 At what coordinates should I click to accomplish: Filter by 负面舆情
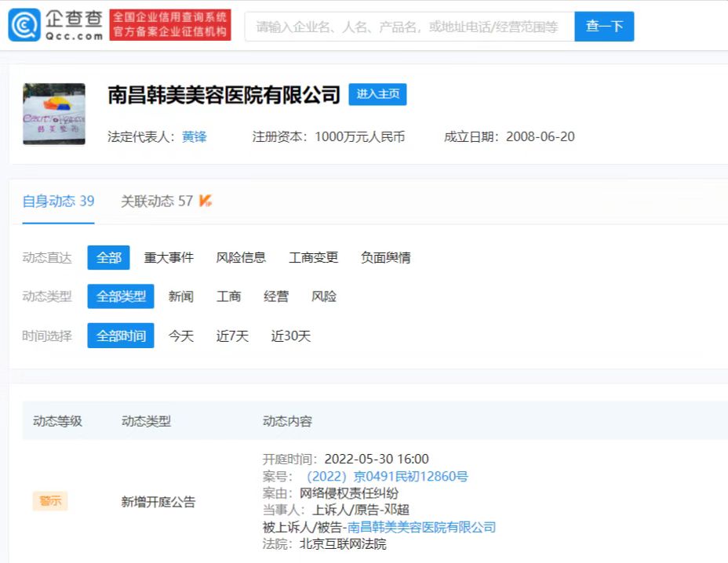386,258
